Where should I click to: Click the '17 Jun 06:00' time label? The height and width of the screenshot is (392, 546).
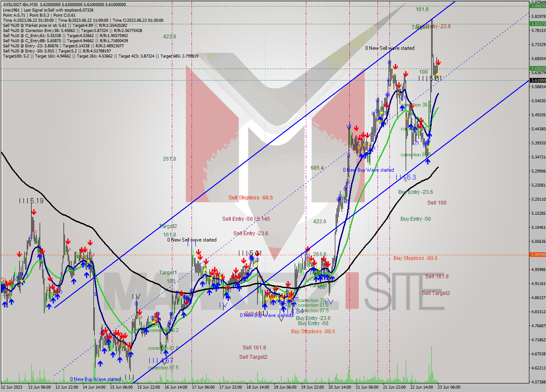click(x=203, y=387)
